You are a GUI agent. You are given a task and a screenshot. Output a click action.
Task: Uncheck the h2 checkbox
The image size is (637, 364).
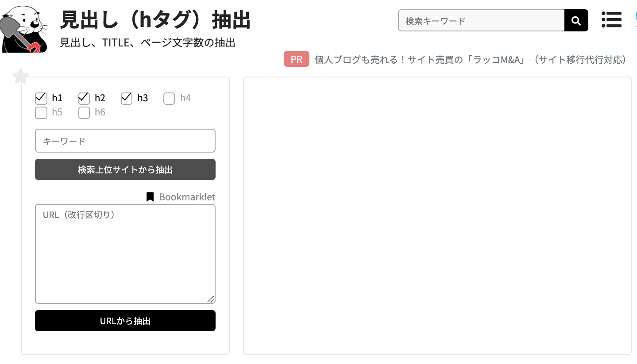(x=84, y=98)
